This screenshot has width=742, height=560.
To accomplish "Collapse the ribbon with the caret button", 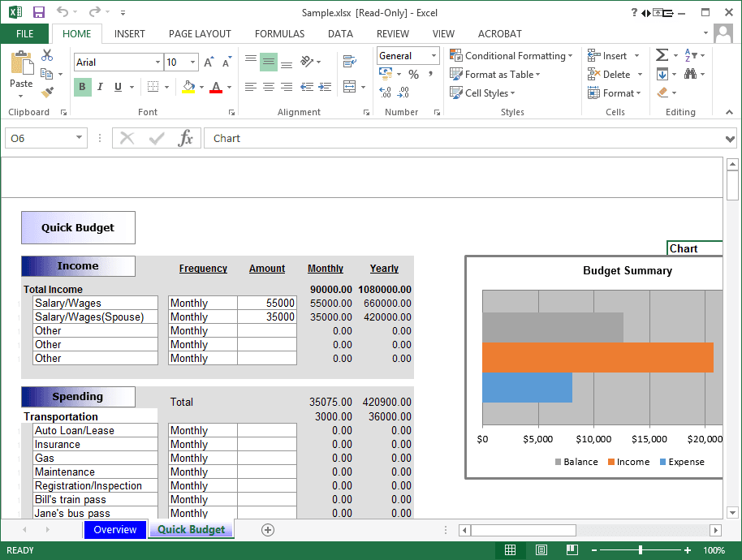I will click(729, 112).
